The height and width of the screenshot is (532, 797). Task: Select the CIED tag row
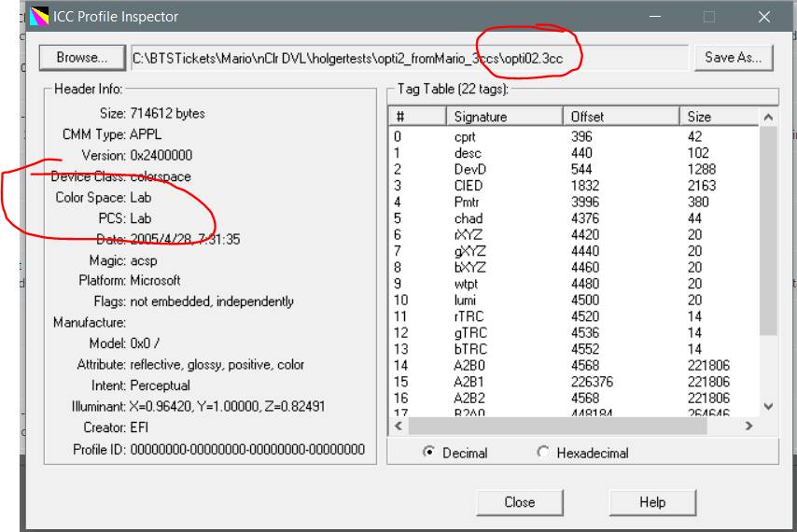574,186
